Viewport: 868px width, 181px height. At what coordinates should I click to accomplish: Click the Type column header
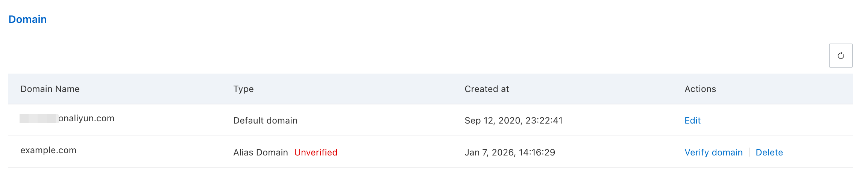click(x=243, y=89)
